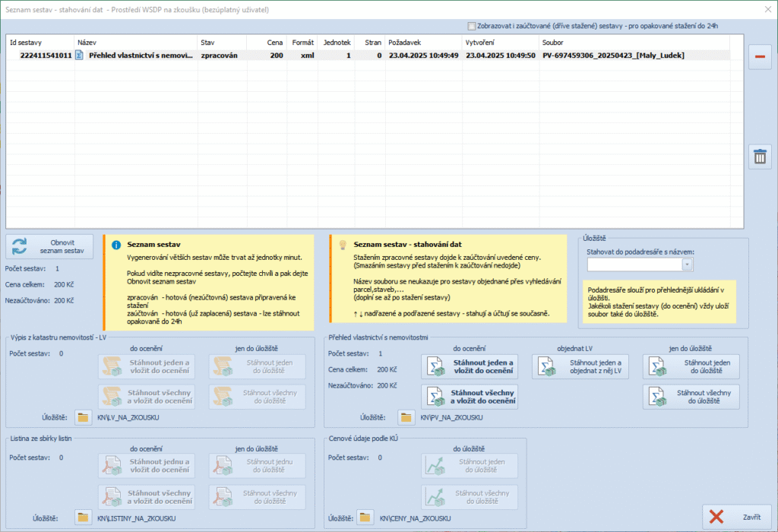The image size is (778, 532).
Task: Click the 'Stav' column header
Action: (x=222, y=43)
